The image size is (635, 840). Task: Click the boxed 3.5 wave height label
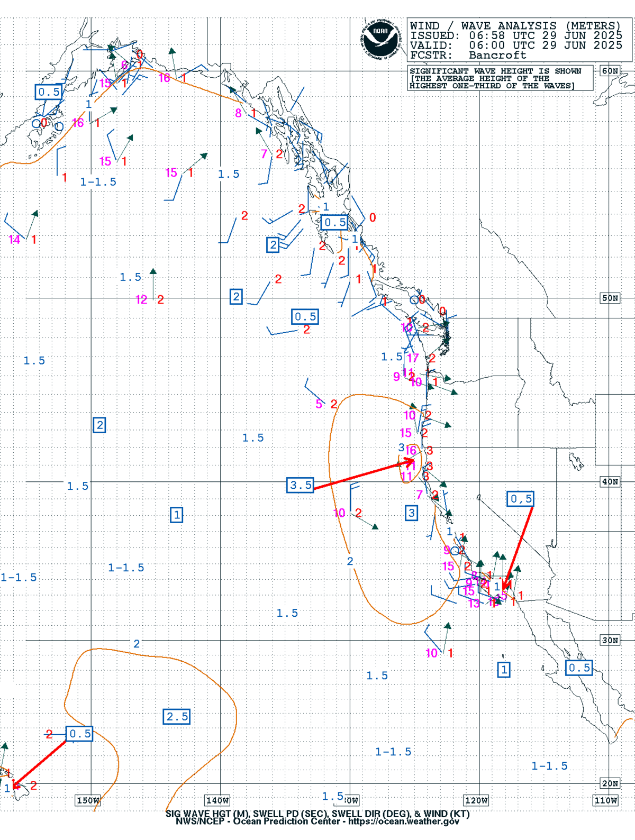tap(300, 485)
